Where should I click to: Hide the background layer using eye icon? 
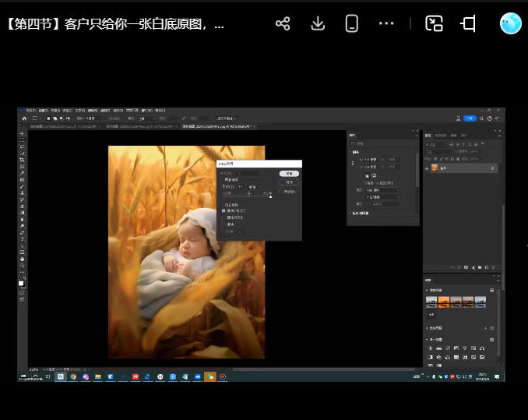[x=428, y=168]
